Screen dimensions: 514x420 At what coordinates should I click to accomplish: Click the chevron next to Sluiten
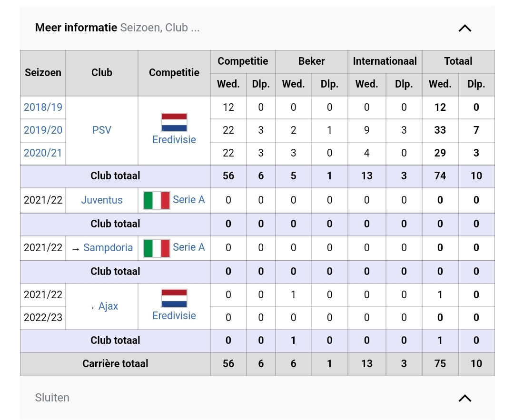click(465, 398)
